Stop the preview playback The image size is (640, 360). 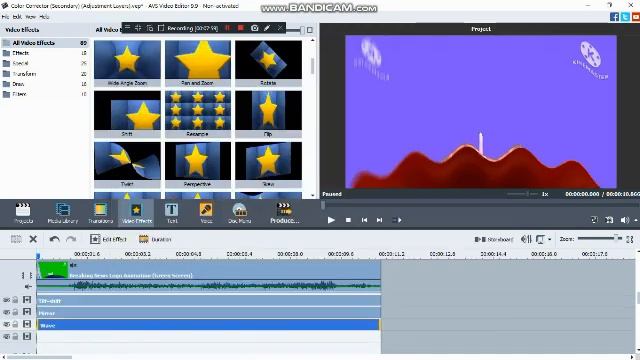pos(348,220)
